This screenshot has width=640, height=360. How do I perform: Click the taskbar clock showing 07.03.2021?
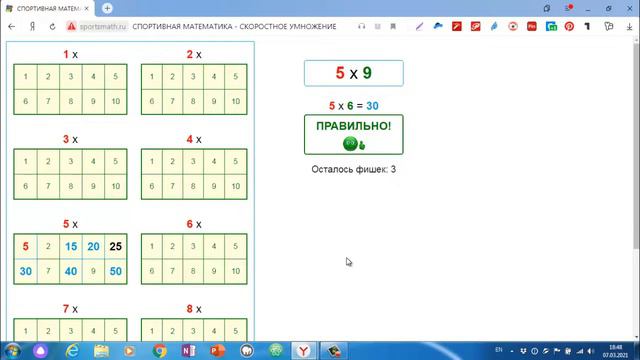616,351
